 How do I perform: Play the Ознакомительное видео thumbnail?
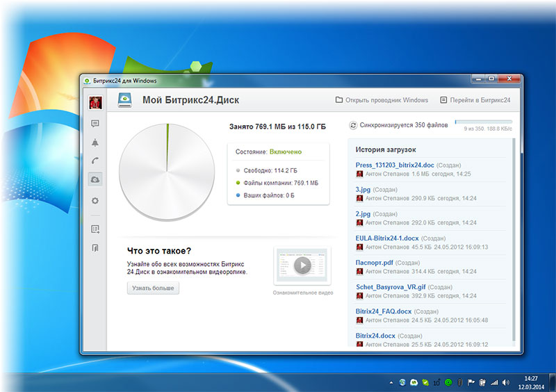coord(302,266)
